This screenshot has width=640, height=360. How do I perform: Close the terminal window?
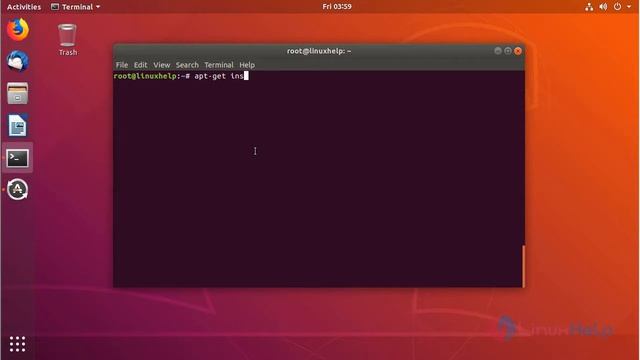518,51
